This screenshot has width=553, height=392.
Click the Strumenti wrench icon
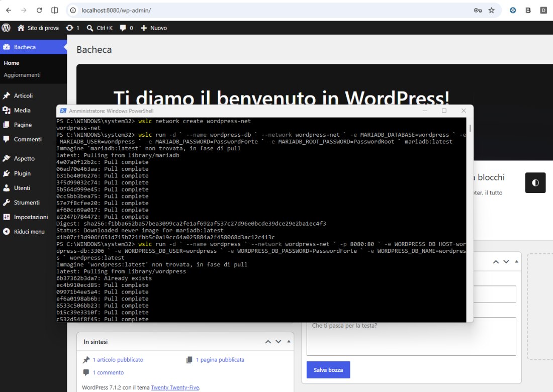click(7, 203)
